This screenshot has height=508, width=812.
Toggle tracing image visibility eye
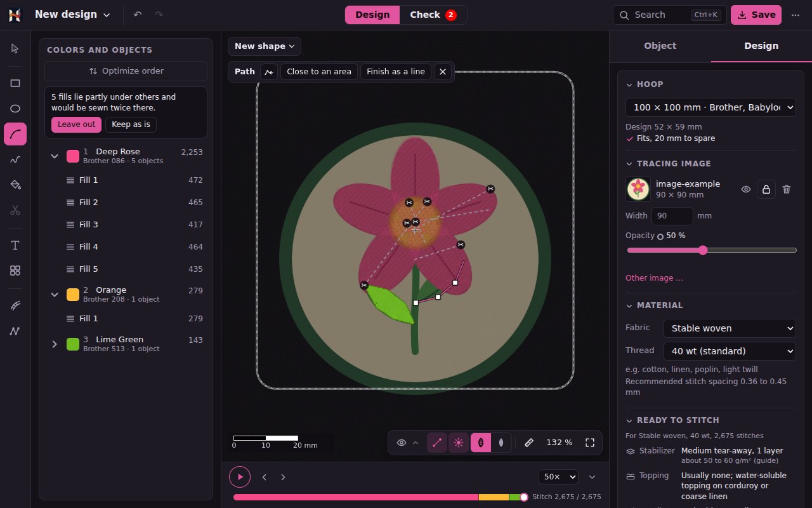click(746, 189)
